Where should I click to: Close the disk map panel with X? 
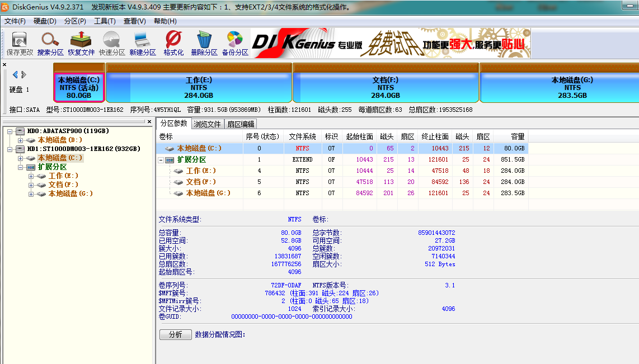point(4,65)
